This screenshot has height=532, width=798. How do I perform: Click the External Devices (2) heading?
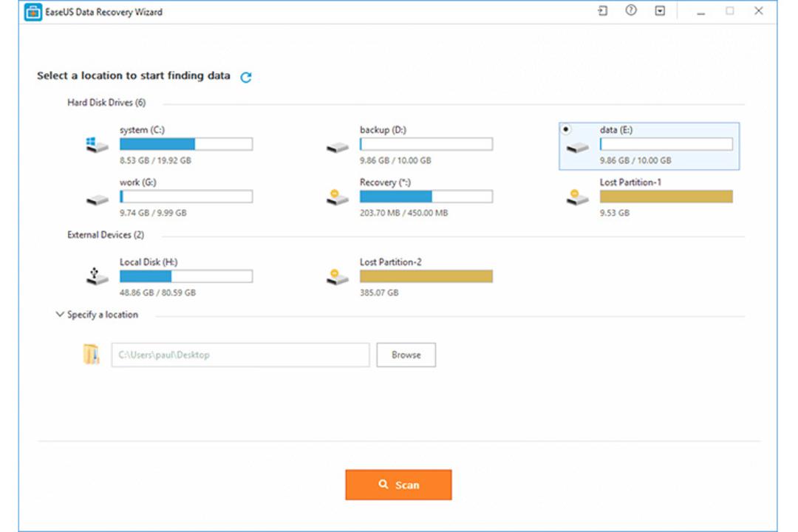click(106, 235)
